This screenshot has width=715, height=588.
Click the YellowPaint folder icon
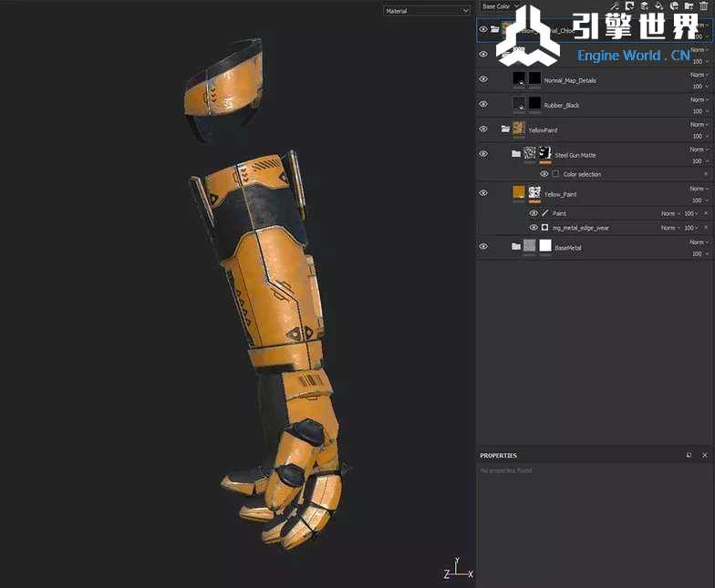tap(505, 129)
